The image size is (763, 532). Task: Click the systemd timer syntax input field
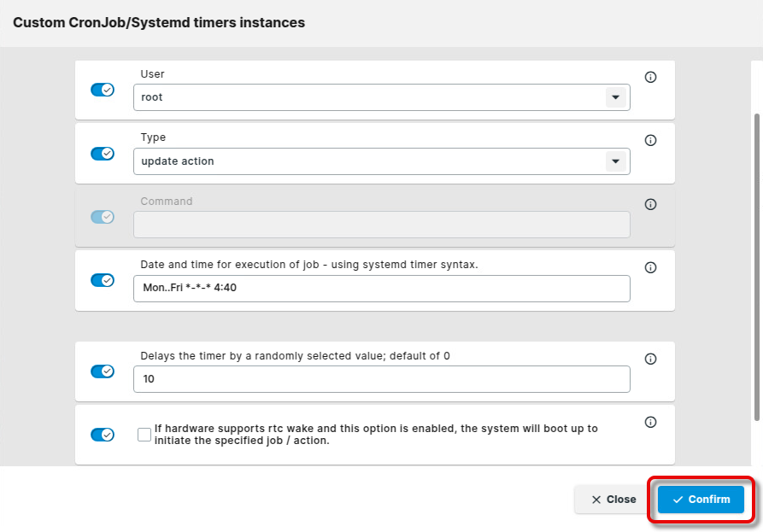pos(381,289)
